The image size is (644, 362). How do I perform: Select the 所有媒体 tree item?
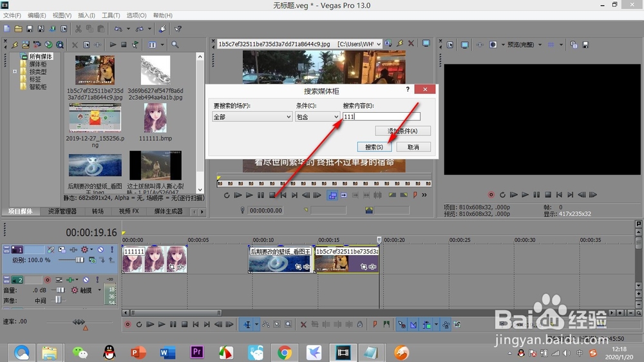(x=40, y=56)
